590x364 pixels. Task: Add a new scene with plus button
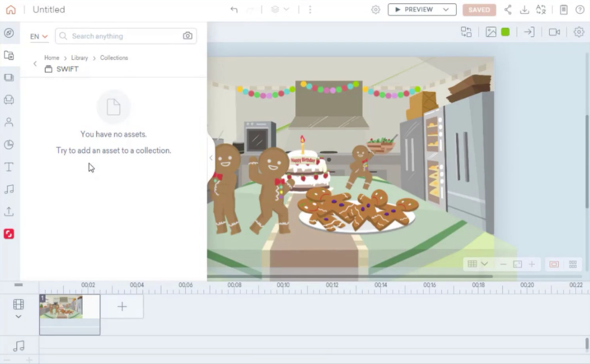122,306
